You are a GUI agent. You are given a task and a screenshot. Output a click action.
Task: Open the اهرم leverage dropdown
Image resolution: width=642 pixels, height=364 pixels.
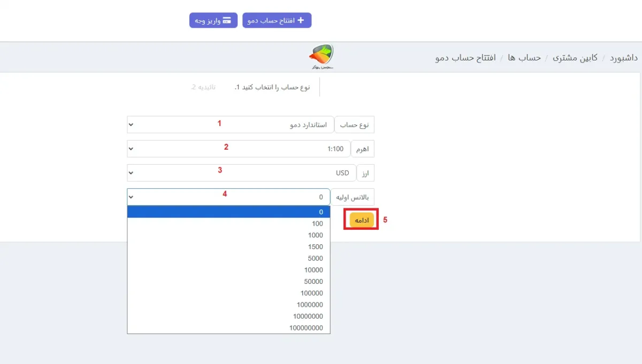pyautogui.click(x=239, y=149)
